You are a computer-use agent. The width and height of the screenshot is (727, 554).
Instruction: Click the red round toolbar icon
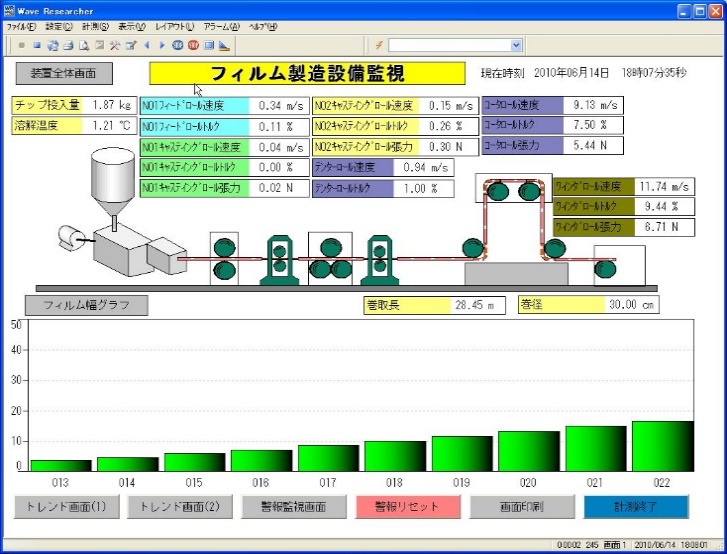click(193, 45)
